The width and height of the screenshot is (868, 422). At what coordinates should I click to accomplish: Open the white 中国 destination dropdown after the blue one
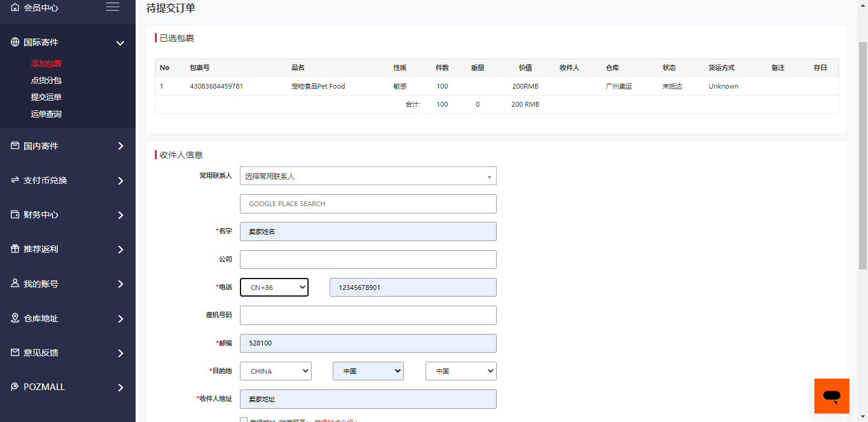[461, 371]
